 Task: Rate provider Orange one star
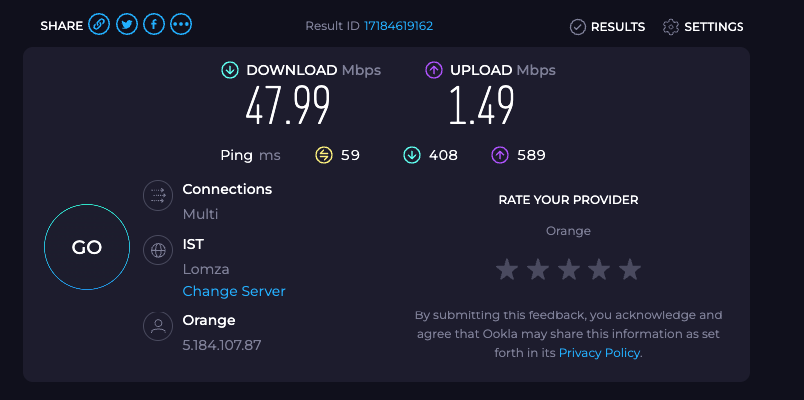pyautogui.click(x=507, y=270)
